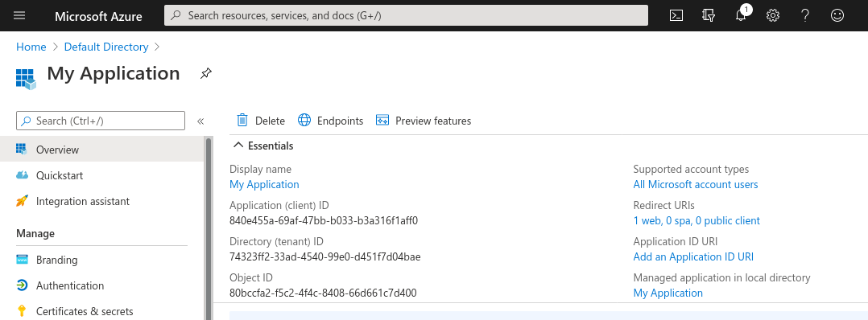868x320 pixels.
Task: Open the Authentication menu item
Action: pos(102,285)
